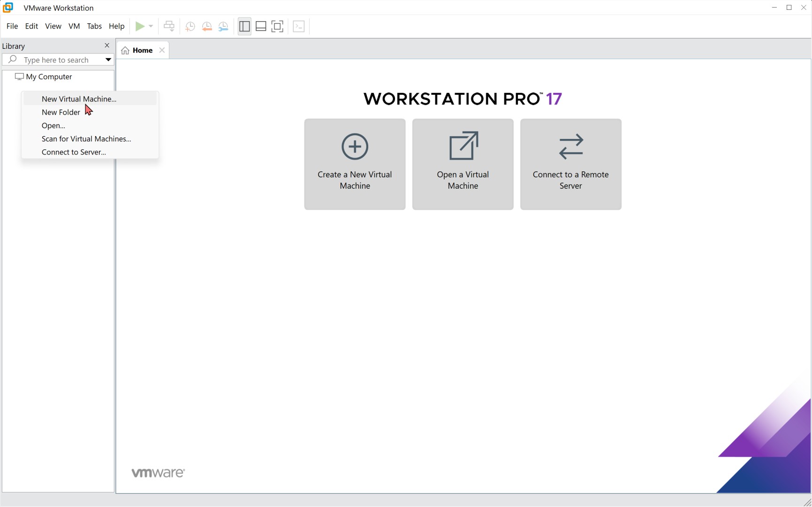Expand the library search filter dropdown
The width and height of the screenshot is (812, 507).
coord(108,60)
